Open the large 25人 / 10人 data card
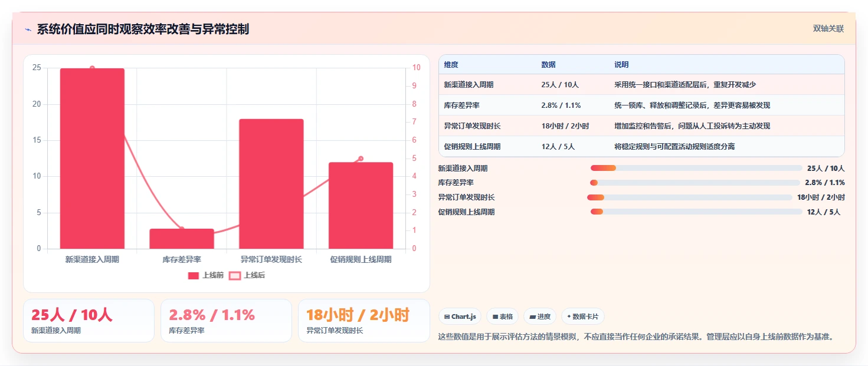Image resolution: width=868 pixels, height=366 pixels. [89, 321]
